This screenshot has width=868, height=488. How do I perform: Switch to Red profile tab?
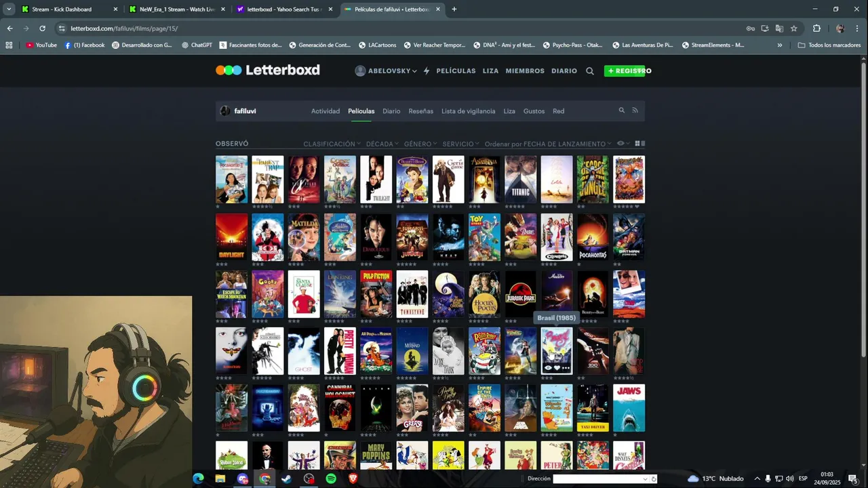558,111
